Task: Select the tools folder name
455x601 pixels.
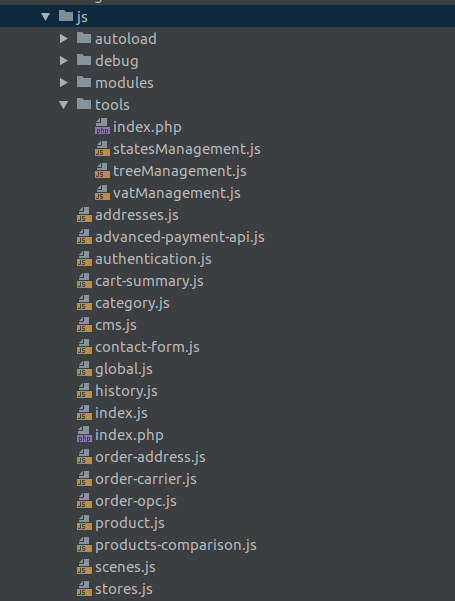Action: [112, 105]
